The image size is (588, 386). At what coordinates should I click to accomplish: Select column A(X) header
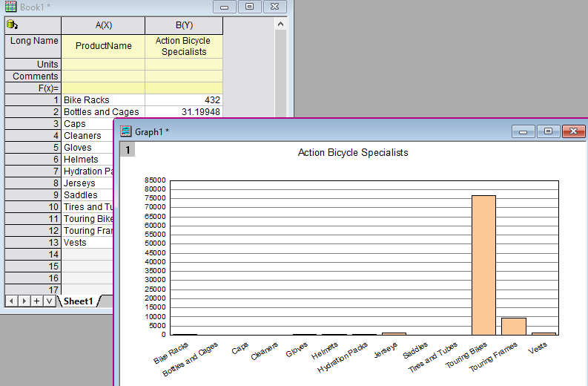[103, 25]
